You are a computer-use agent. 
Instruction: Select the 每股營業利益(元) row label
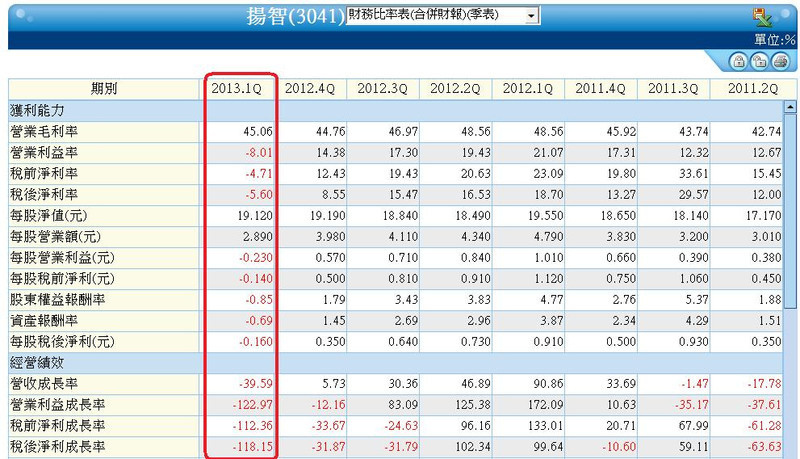click(x=62, y=258)
